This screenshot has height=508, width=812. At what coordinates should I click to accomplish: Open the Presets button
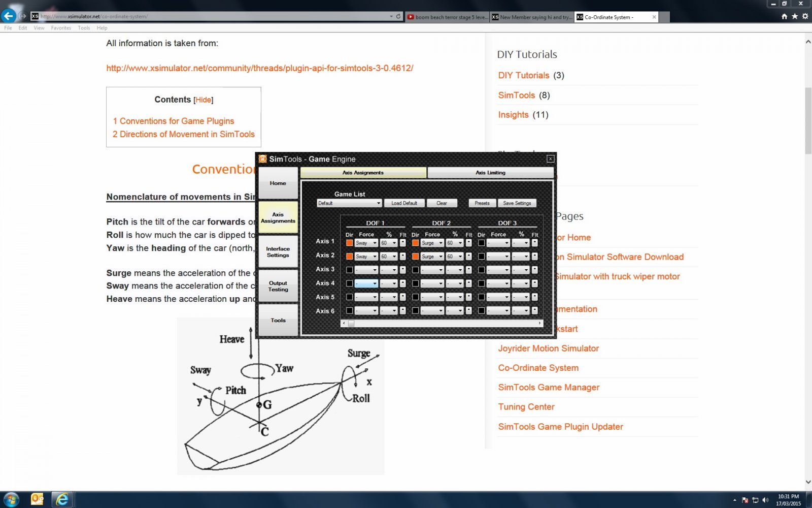click(x=482, y=203)
